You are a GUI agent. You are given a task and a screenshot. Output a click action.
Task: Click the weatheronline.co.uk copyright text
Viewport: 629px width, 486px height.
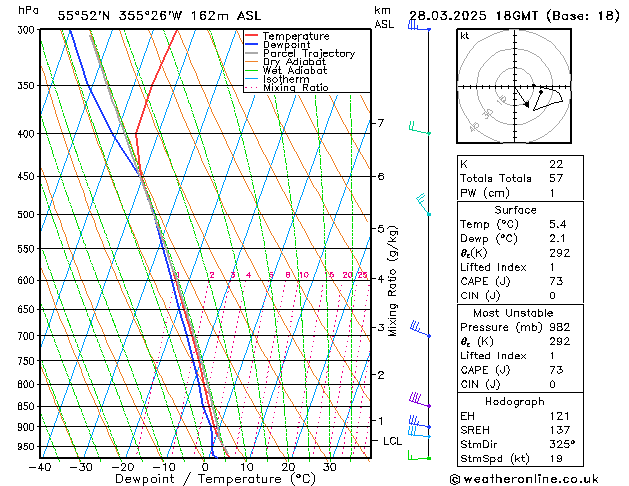(524, 479)
